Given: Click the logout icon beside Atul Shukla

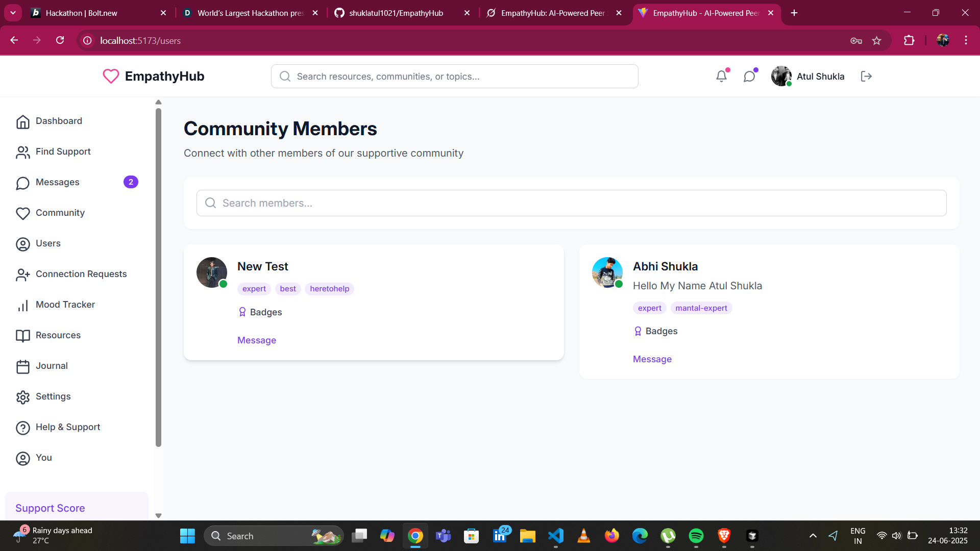Looking at the screenshot, I should [x=866, y=77].
